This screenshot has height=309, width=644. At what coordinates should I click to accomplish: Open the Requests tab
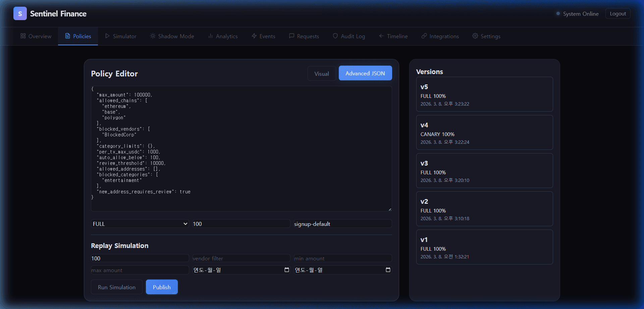click(304, 36)
